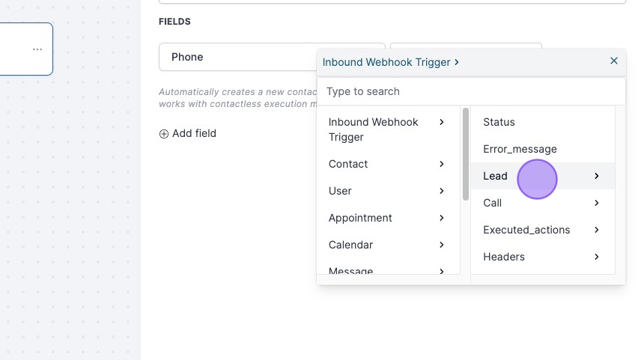Open the Calendar category chevron
The height and width of the screenshot is (360, 644).
(442, 245)
